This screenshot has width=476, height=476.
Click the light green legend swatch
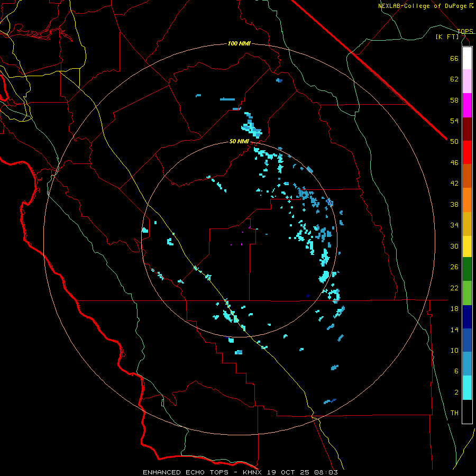point(467,293)
